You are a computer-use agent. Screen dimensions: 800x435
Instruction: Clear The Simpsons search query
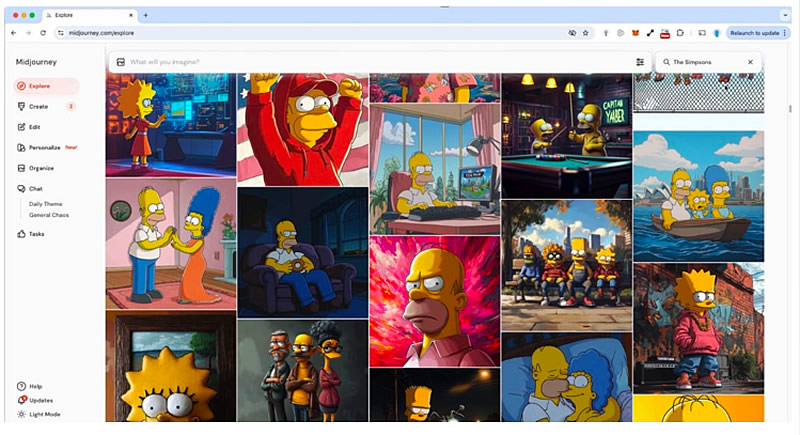click(x=750, y=62)
